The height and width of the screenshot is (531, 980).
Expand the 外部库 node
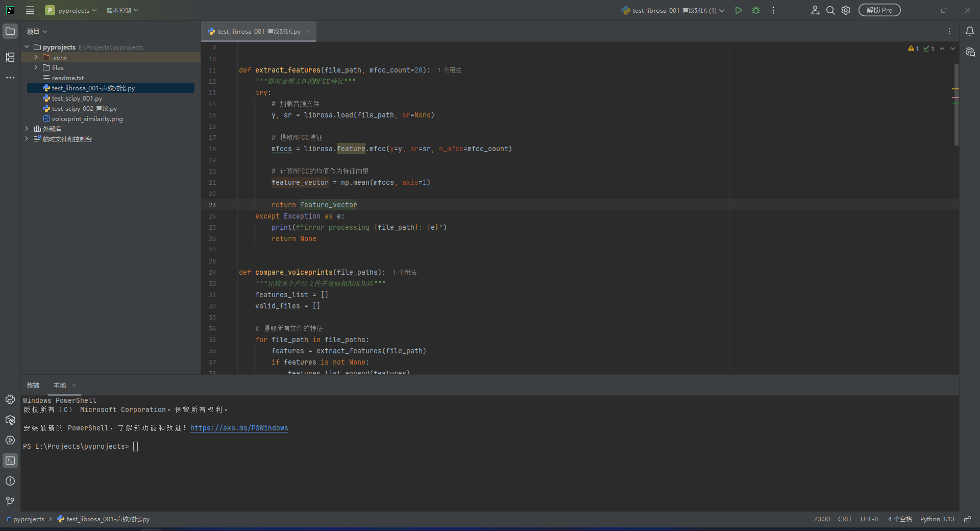tap(27, 129)
